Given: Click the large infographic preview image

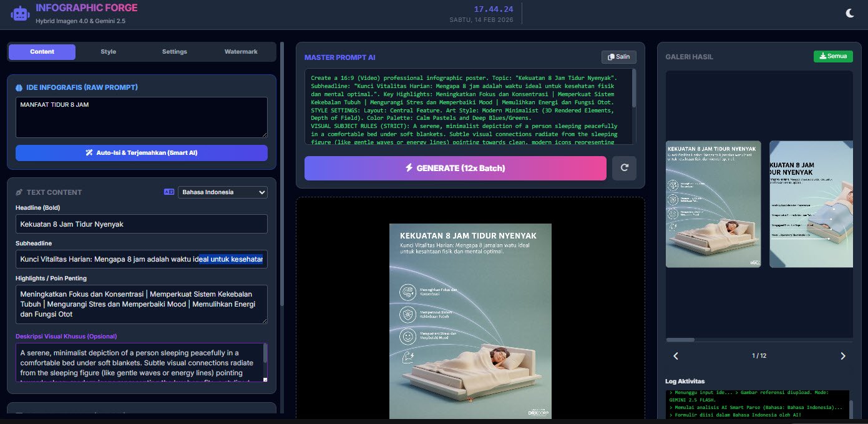Looking at the screenshot, I should coord(471,321).
